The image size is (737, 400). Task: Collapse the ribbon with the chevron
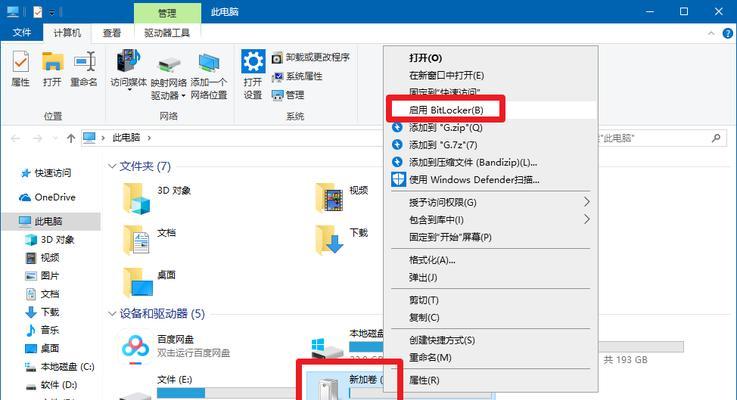coord(711,33)
